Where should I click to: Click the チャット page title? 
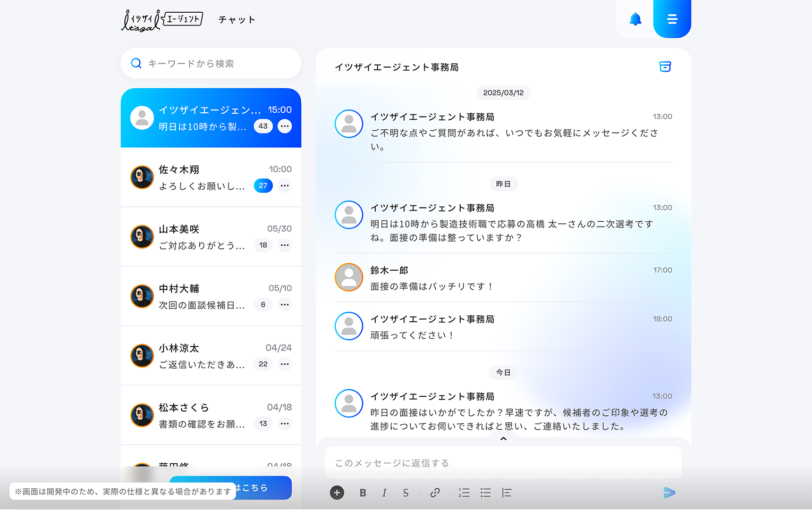point(237,20)
